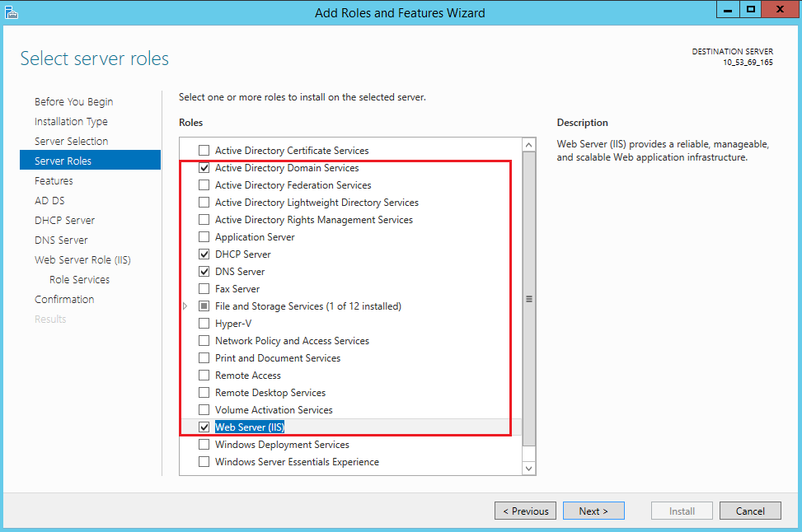The height and width of the screenshot is (532, 802).
Task: Check Active Directory Lightweight Directory Services
Action: coord(204,203)
